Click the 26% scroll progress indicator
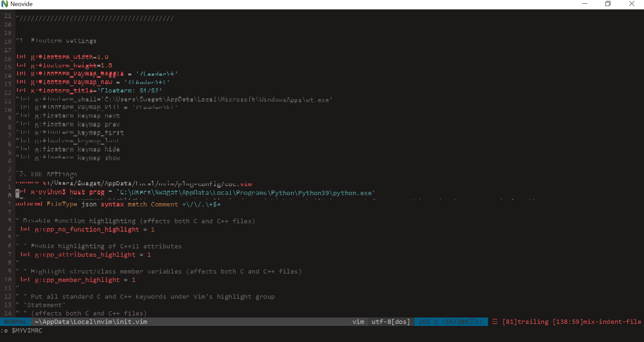 pyautogui.click(x=425, y=322)
